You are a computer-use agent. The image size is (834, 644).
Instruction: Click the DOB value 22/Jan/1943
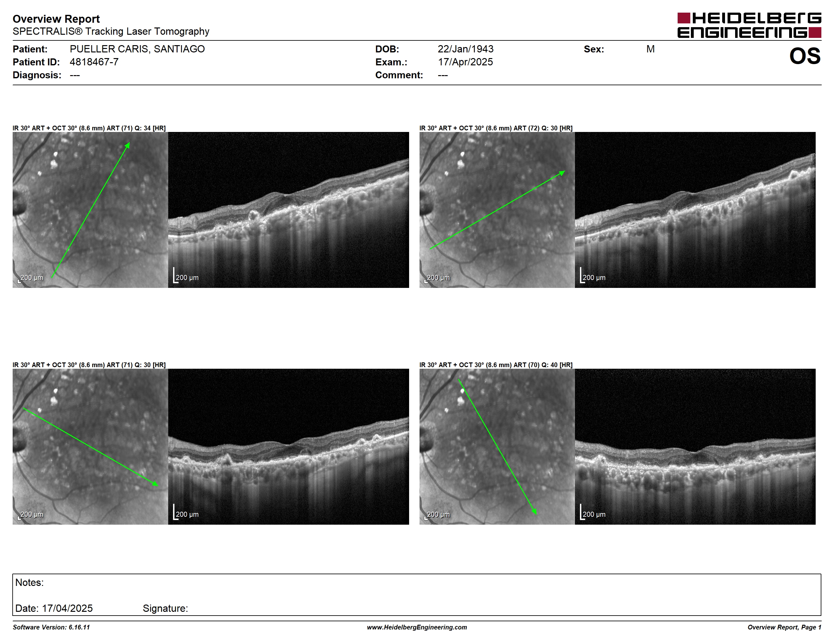pos(466,49)
